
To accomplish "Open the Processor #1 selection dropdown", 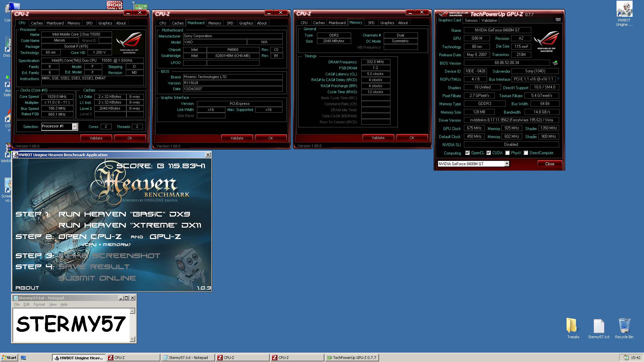I will pyautogui.click(x=75, y=126).
